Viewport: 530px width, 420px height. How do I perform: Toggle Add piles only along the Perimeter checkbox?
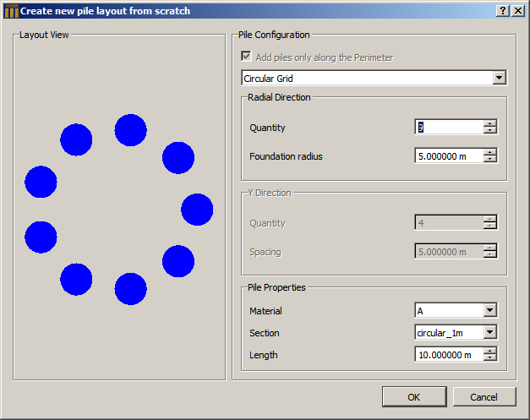(247, 57)
